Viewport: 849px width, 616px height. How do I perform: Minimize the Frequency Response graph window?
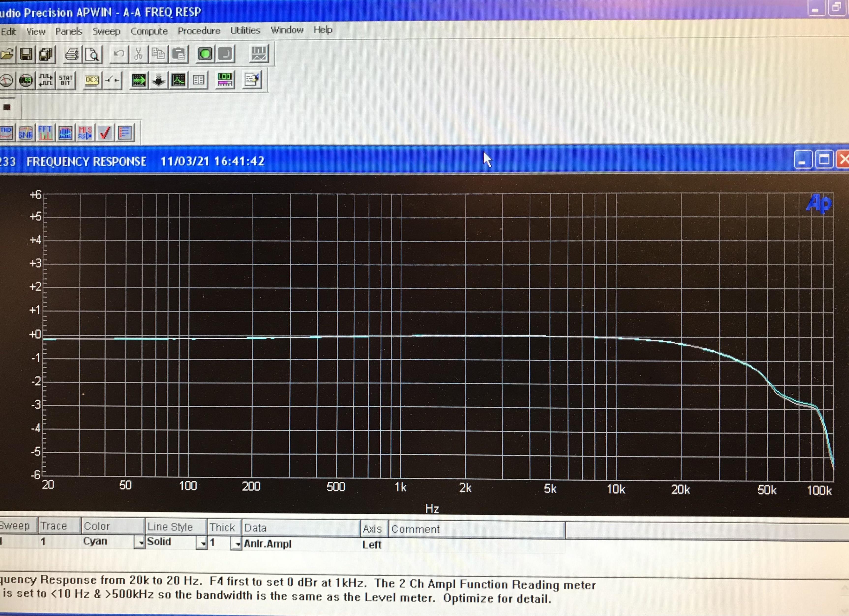pos(803,160)
